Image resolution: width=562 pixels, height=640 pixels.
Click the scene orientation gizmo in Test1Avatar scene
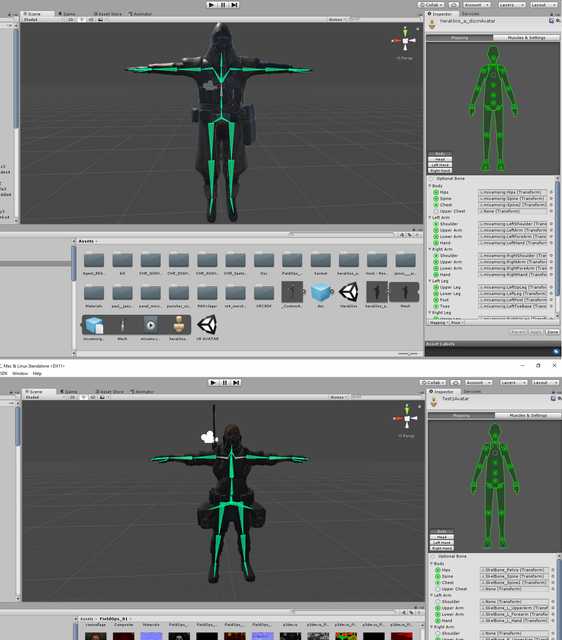pyautogui.click(x=407, y=418)
